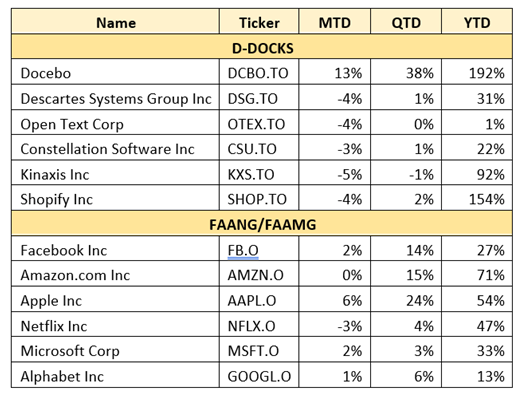Image resolution: width=521 pixels, height=398 pixels.
Task: Select the D-DOCKS section header row
Action: [262, 47]
